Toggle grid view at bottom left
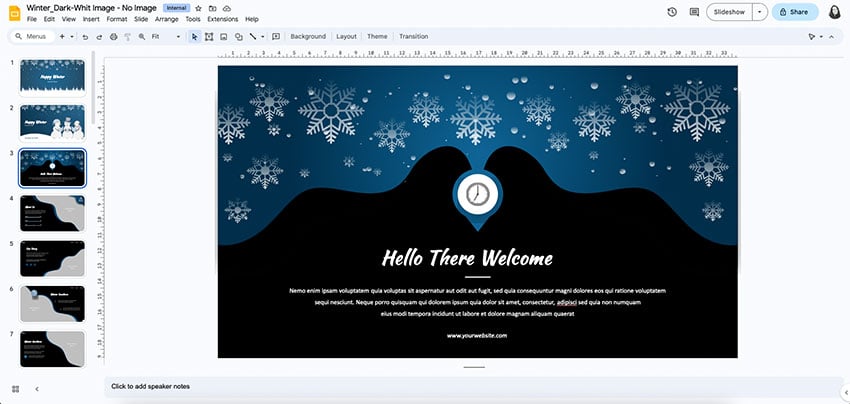Image resolution: width=850 pixels, height=404 pixels. (x=15, y=388)
